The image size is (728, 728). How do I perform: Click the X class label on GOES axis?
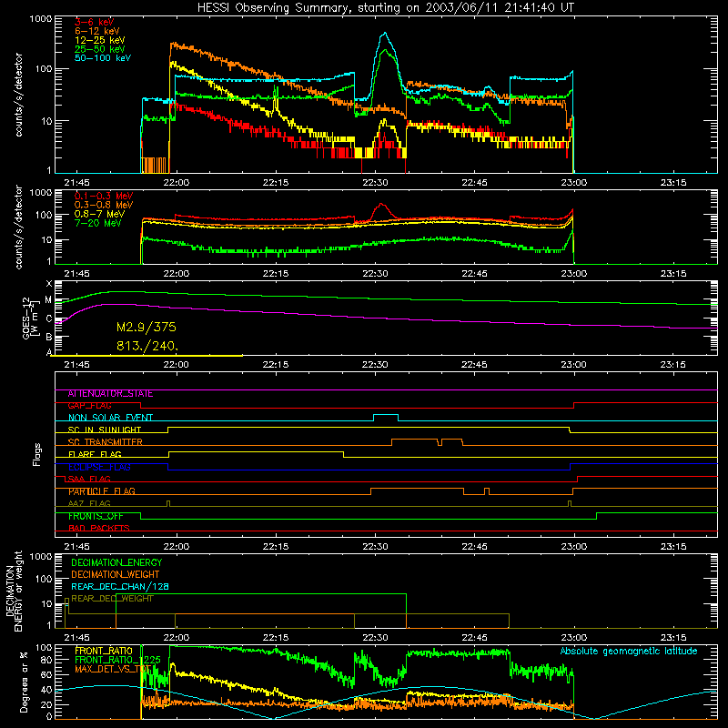[x=50, y=283]
